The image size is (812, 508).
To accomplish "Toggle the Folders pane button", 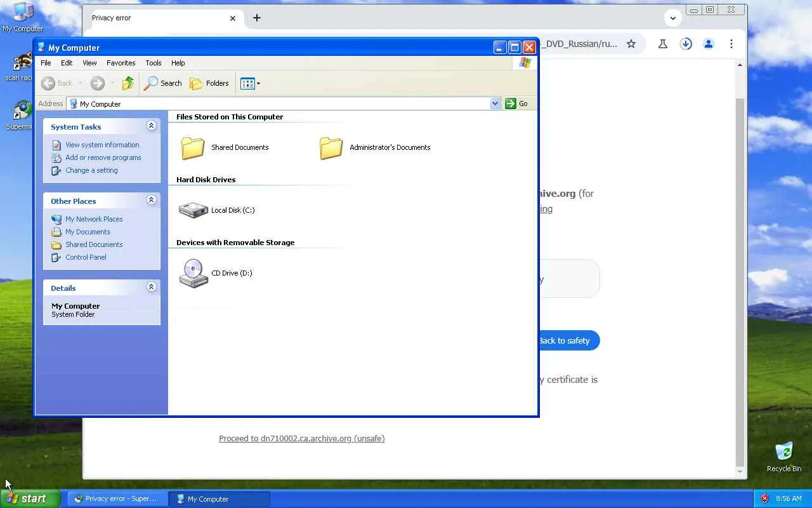I will 209,83.
